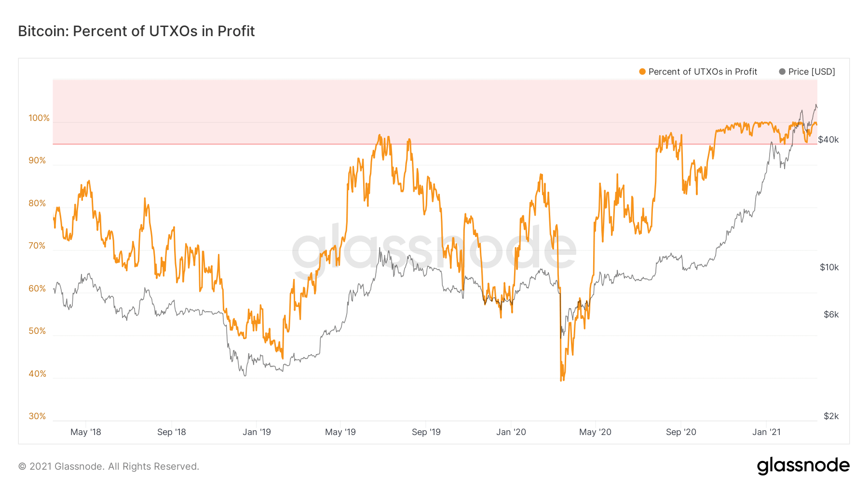
Task: Click the gray Price [USD] legend dot
Action: tap(782, 72)
